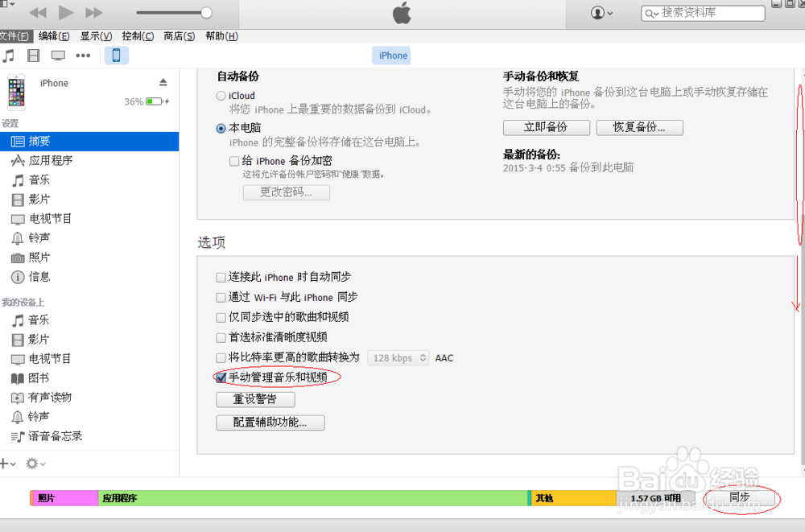Screen dimensions: 805x532
Task: Click the rewind playback button
Action: pyautogui.click(x=38, y=12)
